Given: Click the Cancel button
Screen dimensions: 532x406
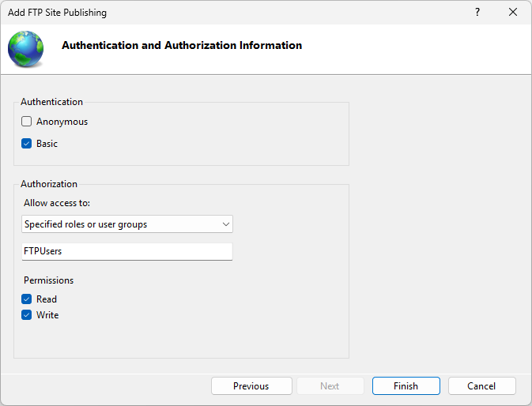Looking at the screenshot, I should pyautogui.click(x=481, y=386).
